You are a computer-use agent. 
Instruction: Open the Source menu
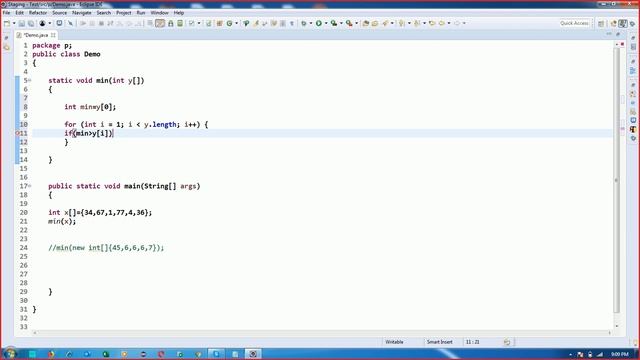(59, 13)
